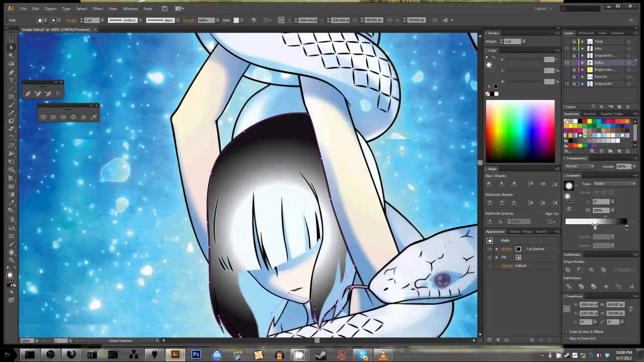Screen dimensions: 644x362
Task: Click the Opacity link in the Appearance panel
Action: (x=507, y=265)
